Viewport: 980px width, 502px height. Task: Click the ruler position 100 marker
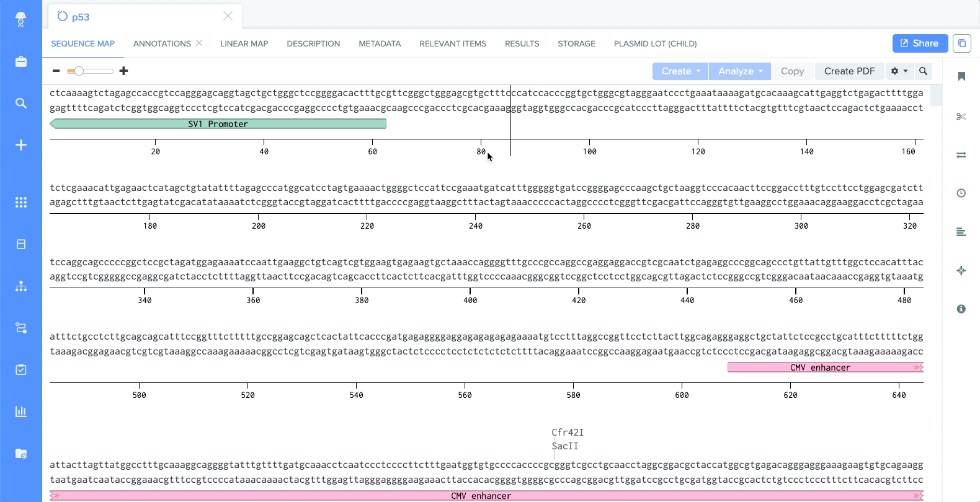589,151
